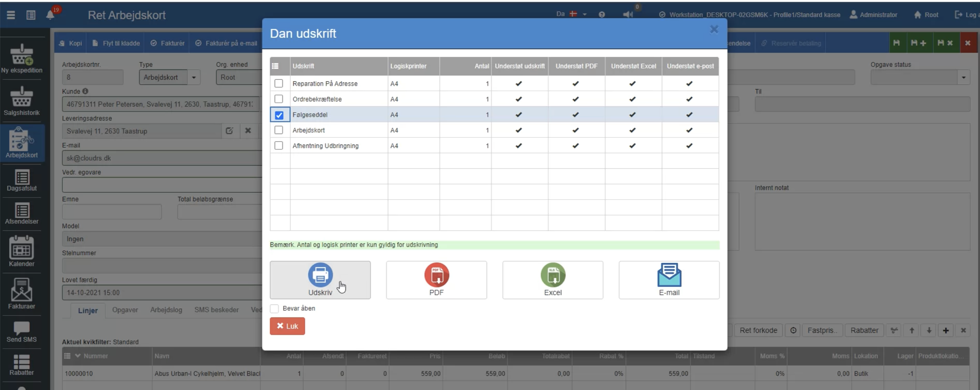Screen dimensions: 980x390
Task: Expand the Type Arbejdskort dropdown
Action: coord(193,78)
